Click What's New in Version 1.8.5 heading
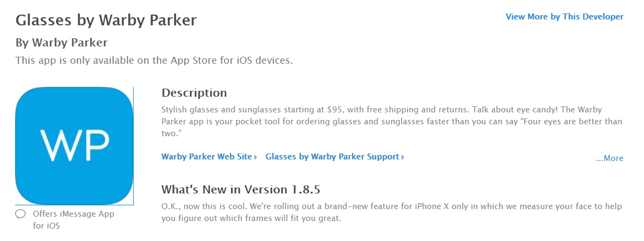This screenshot has width=644, height=241. click(x=241, y=190)
